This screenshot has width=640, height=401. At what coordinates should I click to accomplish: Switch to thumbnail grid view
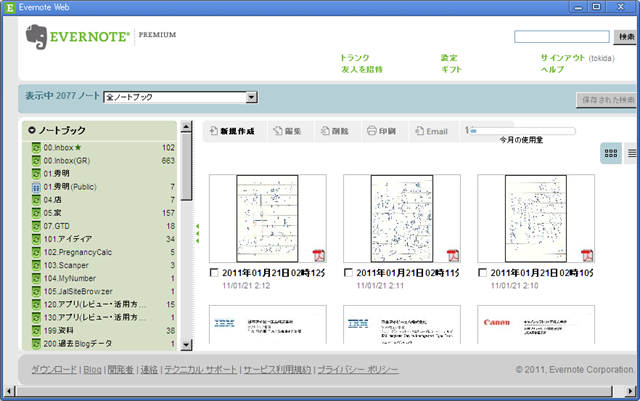coord(609,153)
